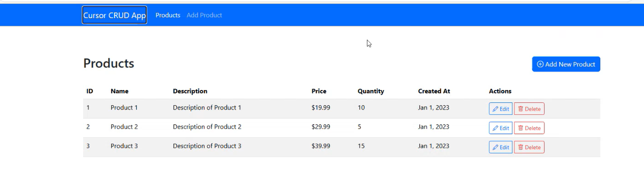Open the Add Product nav item
Image resolution: width=644 pixels, height=191 pixels.
point(204,15)
